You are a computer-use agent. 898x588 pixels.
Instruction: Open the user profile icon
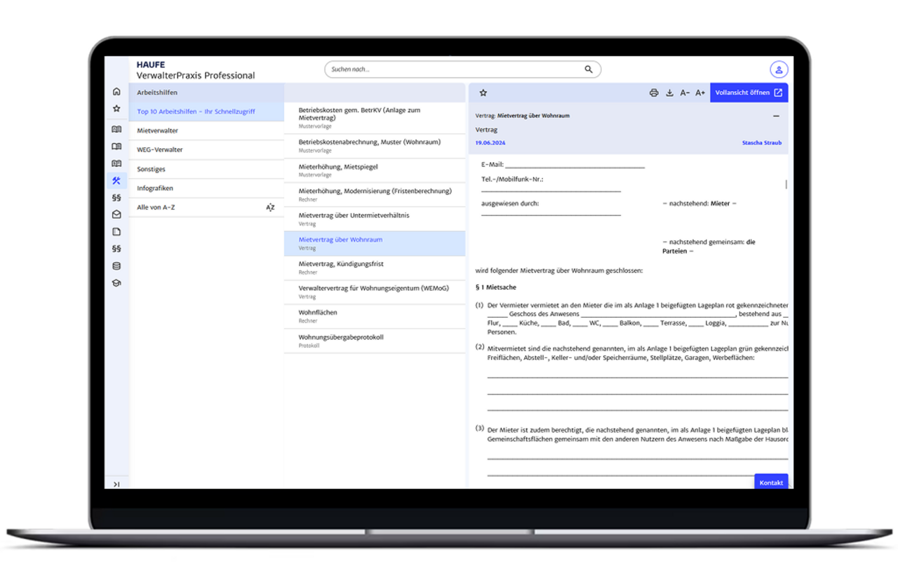[x=778, y=69]
